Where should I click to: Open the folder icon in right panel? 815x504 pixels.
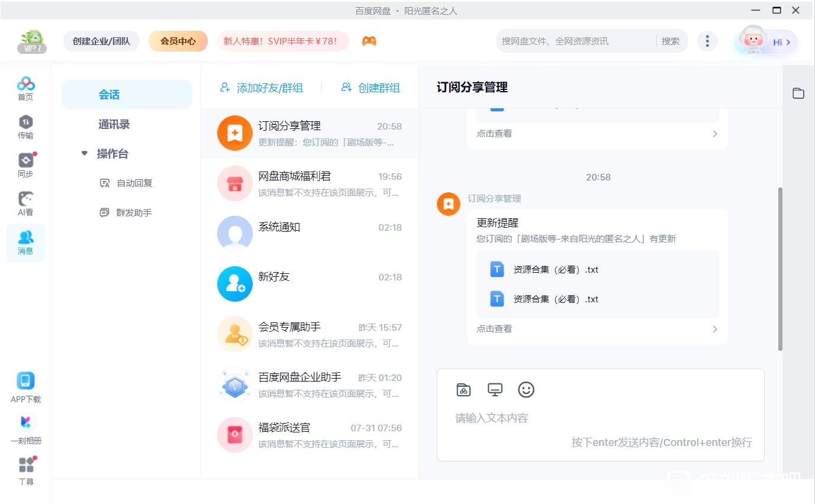coord(798,93)
